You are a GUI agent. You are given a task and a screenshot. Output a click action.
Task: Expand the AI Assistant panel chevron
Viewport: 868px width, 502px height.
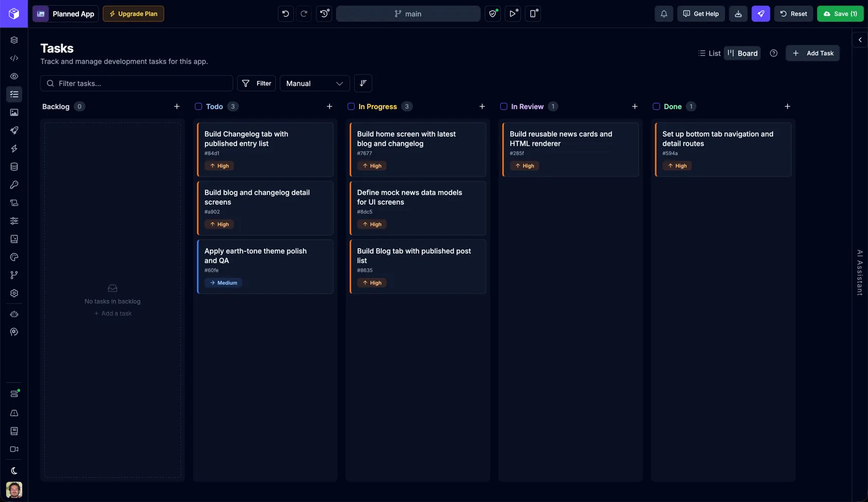(x=860, y=40)
